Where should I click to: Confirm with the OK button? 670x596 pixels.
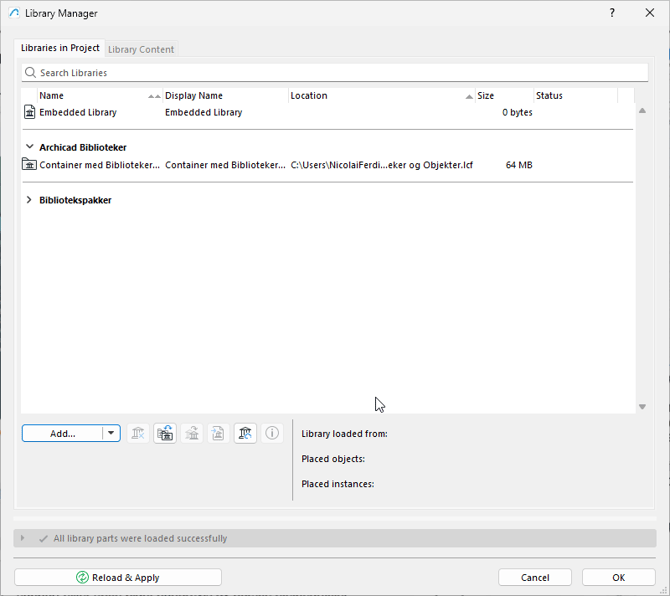point(618,577)
